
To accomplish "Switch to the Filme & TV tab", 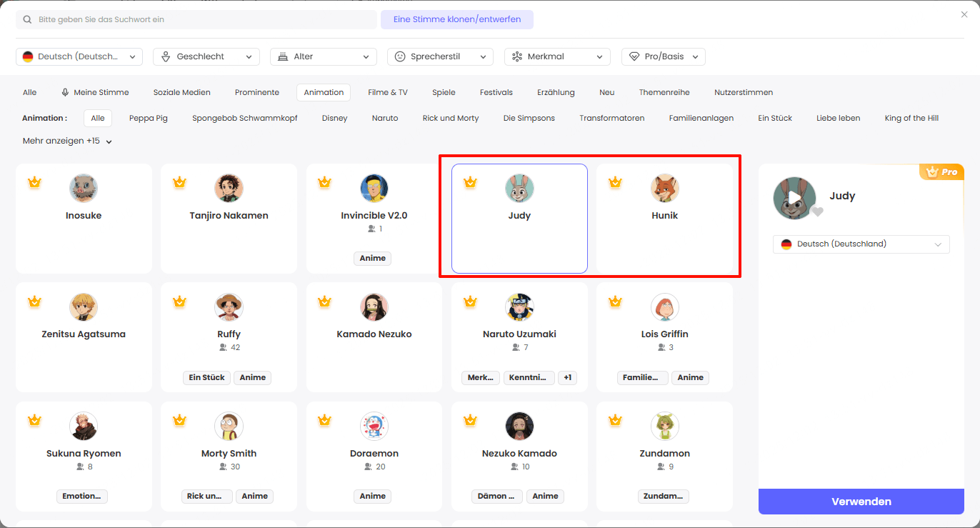I will 388,92.
